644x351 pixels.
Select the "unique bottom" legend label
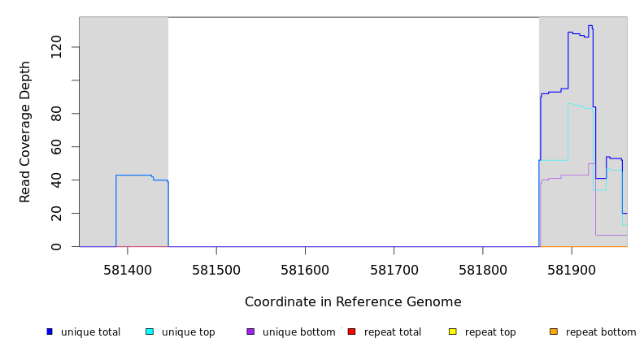pos(298,332)
